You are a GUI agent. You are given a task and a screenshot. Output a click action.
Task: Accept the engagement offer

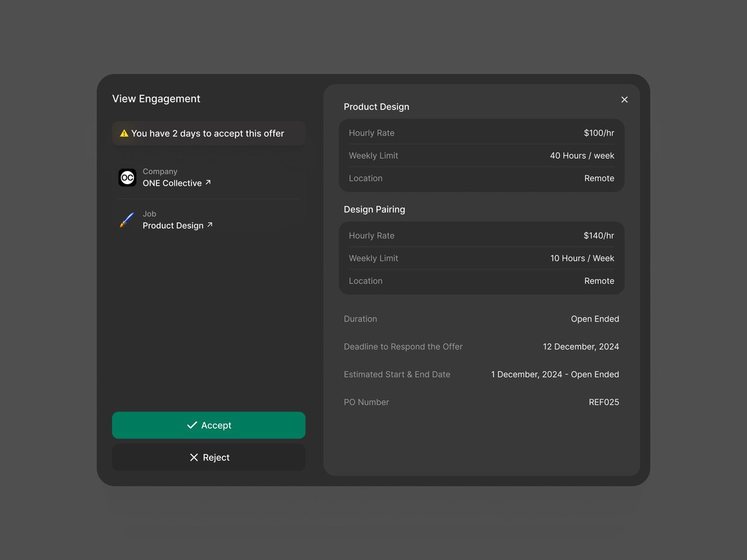(x=209, y=426)
